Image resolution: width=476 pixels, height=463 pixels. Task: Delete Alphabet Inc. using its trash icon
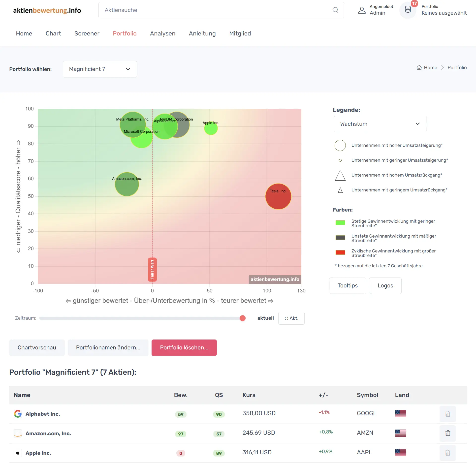coord(448,414)
